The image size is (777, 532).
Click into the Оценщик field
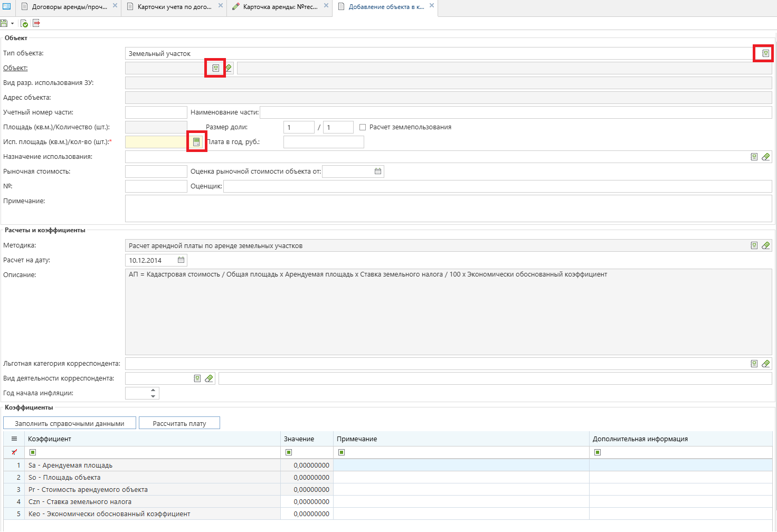[x=498, y=186]
